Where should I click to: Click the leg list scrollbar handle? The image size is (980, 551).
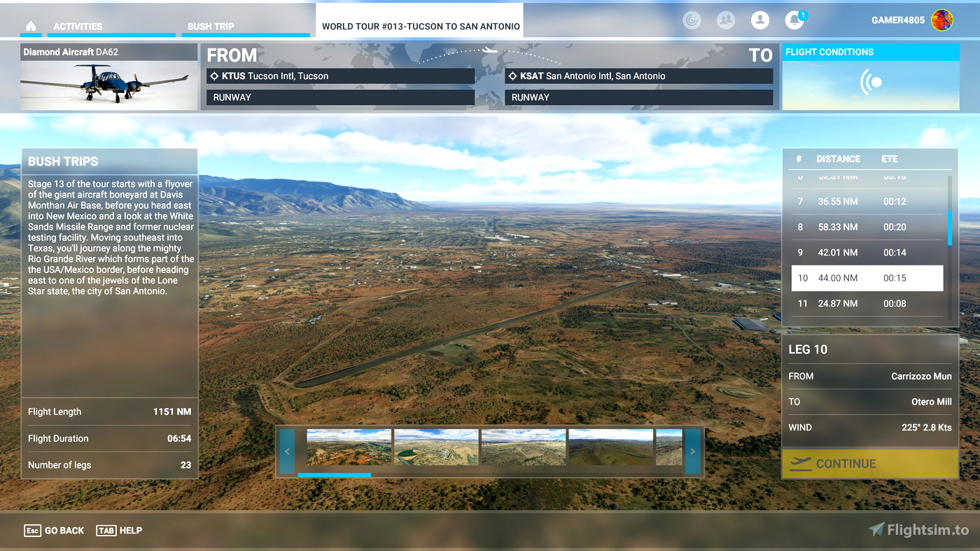point(950,228)
